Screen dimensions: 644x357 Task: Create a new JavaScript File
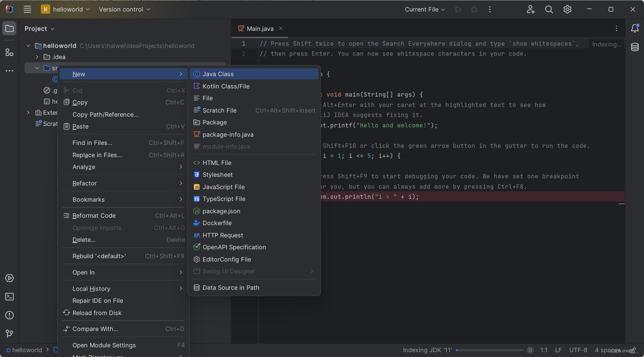(x=254, y=187)
